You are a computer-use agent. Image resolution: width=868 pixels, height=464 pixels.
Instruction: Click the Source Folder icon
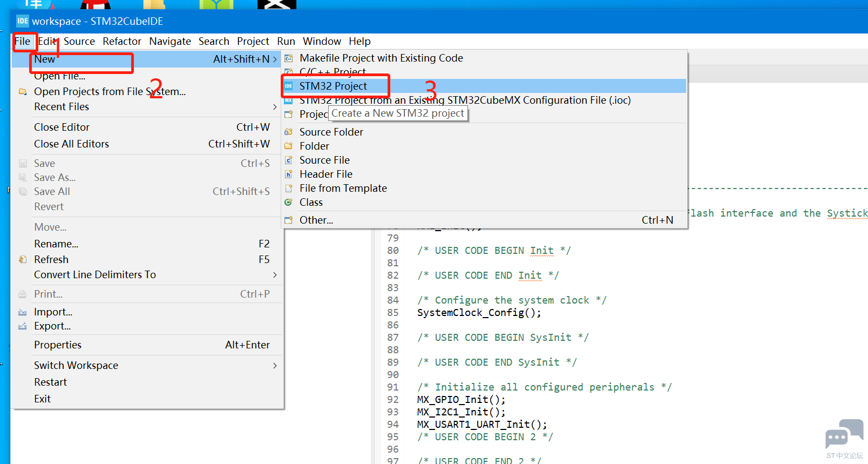click(x=289, y=132)
